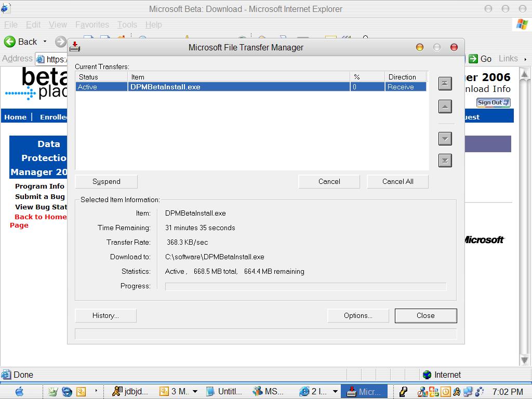Open the Options... dialog

coord(358,315)
